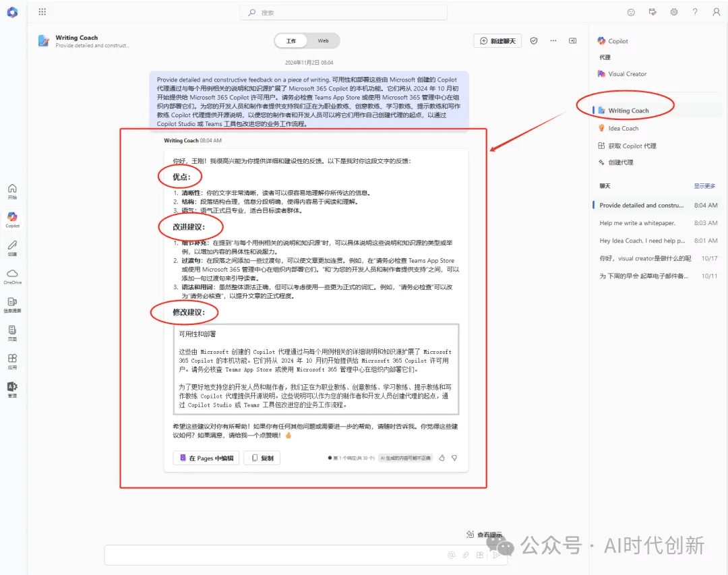Click the Microsoft 365 logo icon
This screenshot has width=728, height=575.
(13, 13)
